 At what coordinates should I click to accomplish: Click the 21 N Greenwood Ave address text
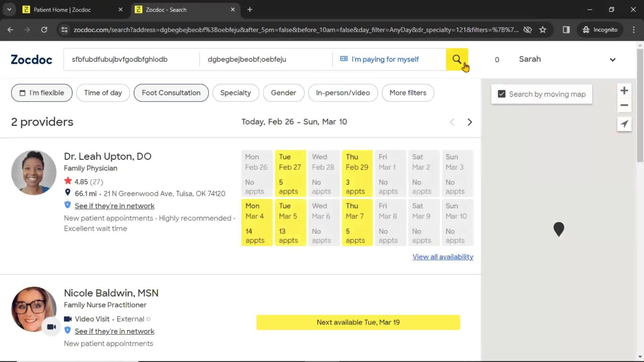(x=164, y=193)
